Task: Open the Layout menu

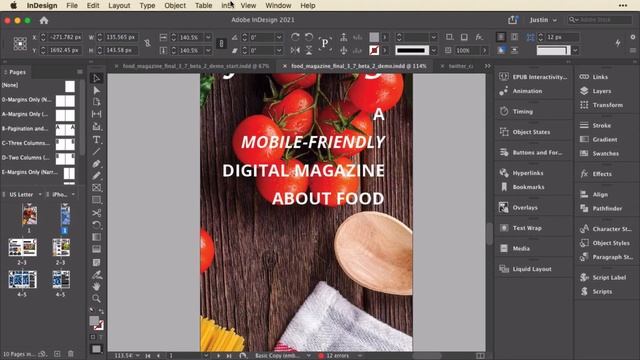Action: pyautogui.click(x=119, y=6)
